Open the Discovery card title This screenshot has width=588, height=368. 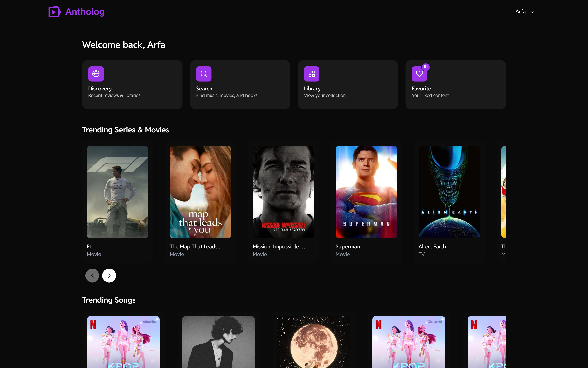point(100,89)
